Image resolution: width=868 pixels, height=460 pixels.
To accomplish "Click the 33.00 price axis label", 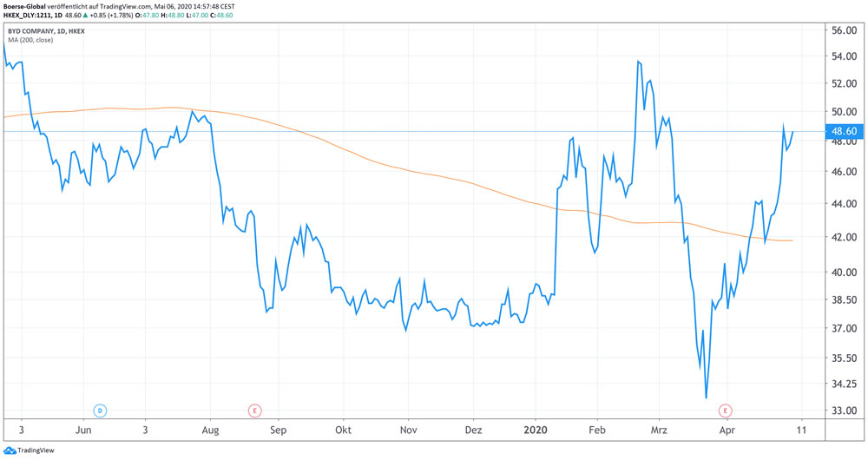I will point(845,411).
